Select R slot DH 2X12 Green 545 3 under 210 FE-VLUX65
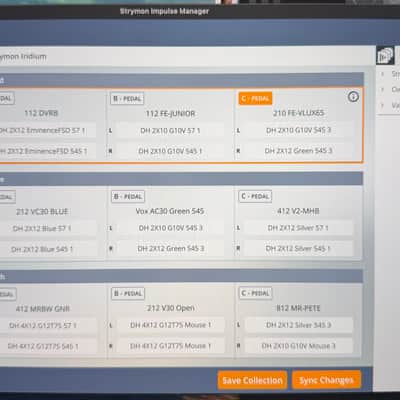This screenshot has height=400, width=400. tap(299, 151)
